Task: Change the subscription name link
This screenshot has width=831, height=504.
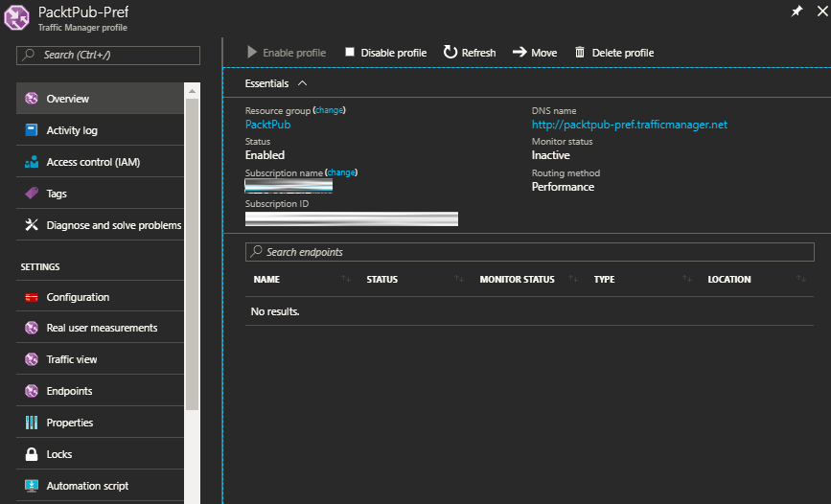Action: pyautogui.click(x=341, y=172)
